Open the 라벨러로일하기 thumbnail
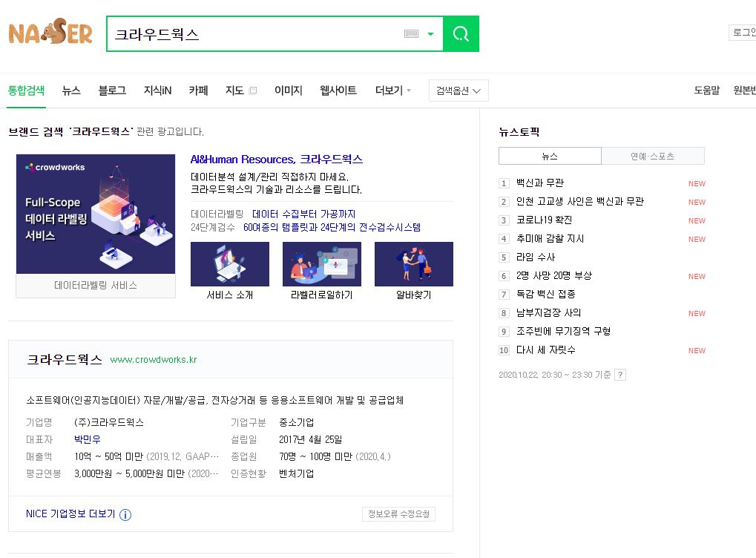The width and height of the screenshot is (756, 558). (321, 264)
